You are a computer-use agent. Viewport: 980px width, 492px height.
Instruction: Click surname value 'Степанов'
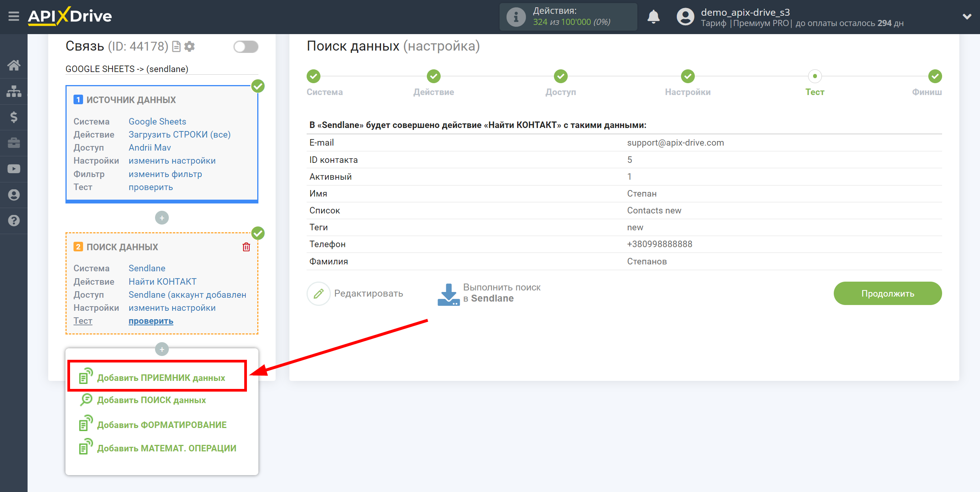[x=647, y=261]
